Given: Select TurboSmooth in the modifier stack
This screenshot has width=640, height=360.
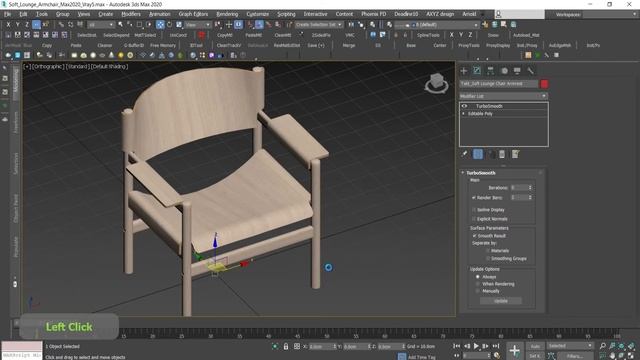Looking at the screenshot, I should (489, 106).
